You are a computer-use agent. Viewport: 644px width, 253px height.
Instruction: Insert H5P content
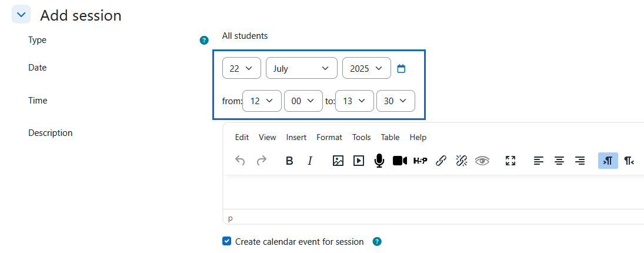tap(420, 161)
